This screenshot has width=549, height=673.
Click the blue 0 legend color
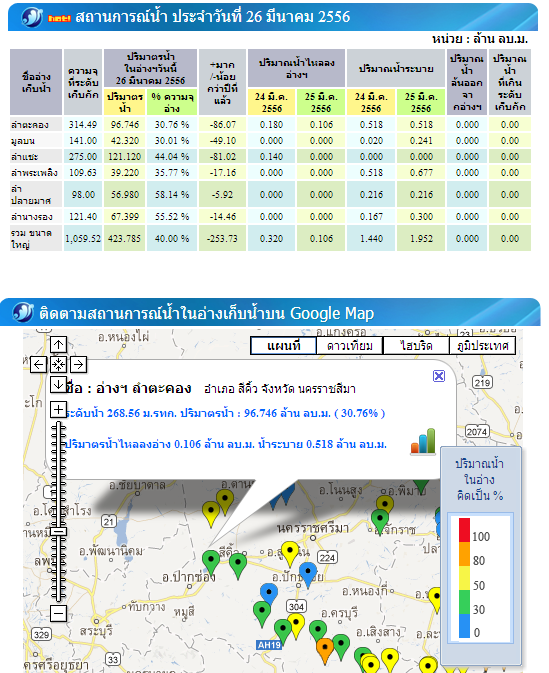pos(464,626)
